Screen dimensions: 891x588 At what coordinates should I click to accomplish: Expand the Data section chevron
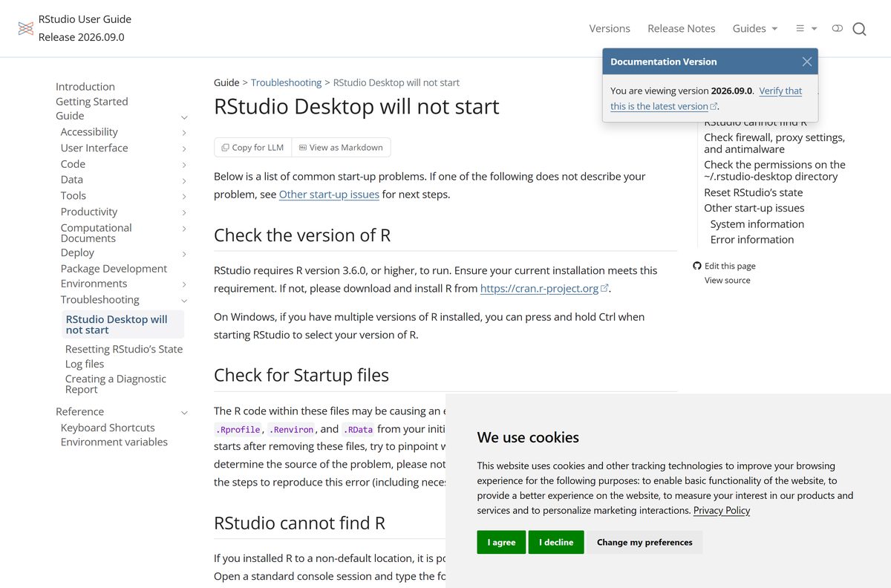(x=184, y=180)
